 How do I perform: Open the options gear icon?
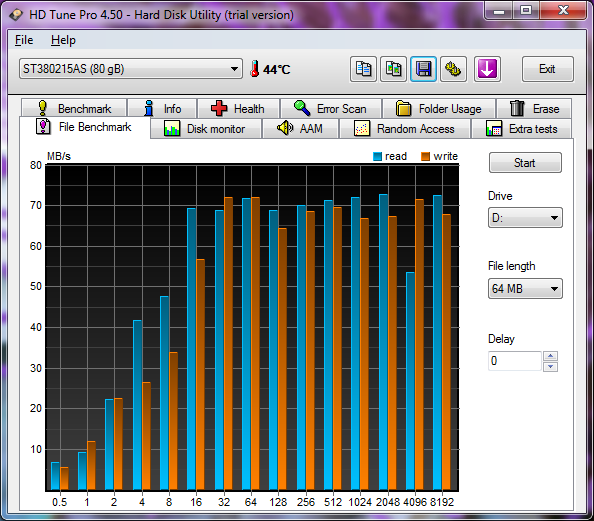(453, 69)
